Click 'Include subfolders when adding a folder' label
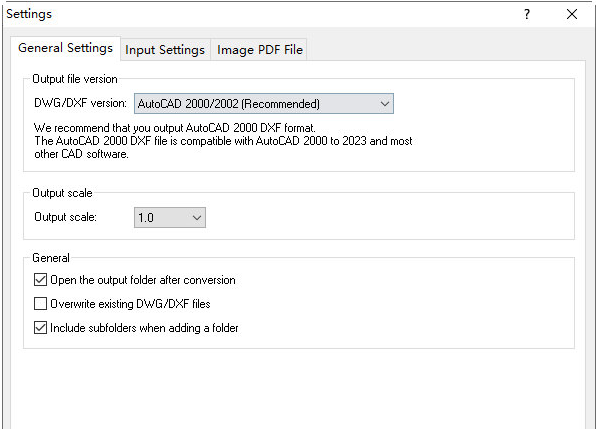The height and width of the screenshot is (429, 597). pos(144,328)
